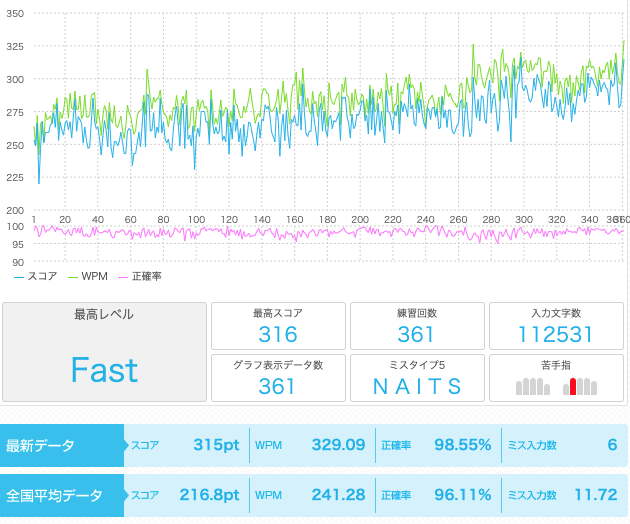Click the pink accuracy line in lower chart
This screenshot has width=630, height=524.
[300, 232]
